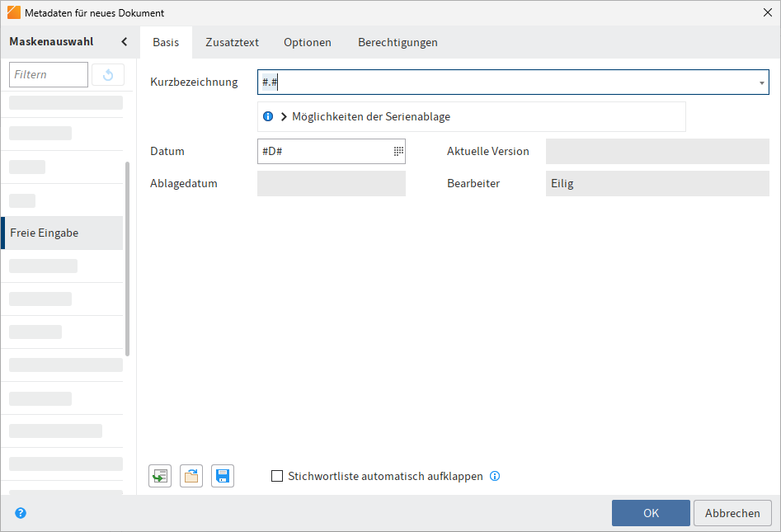
Task: Confirm the dialog with OK
Action: (651, 512)
